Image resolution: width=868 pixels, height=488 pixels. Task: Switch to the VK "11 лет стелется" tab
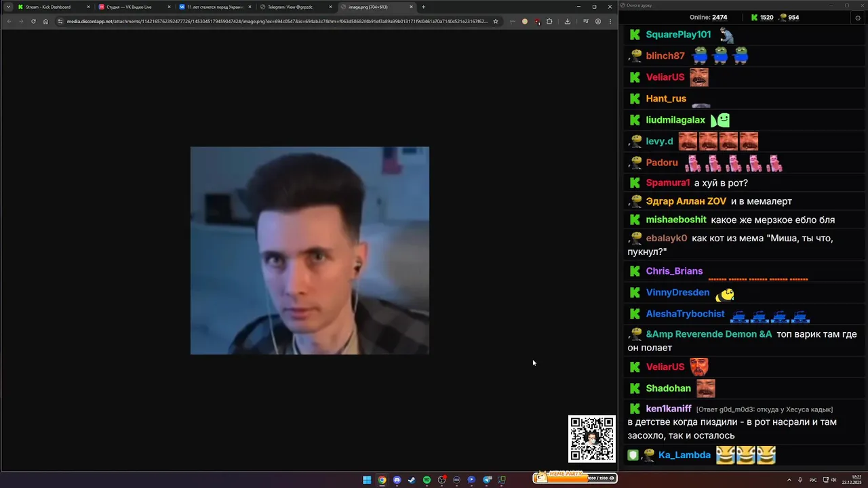(x=214, y=7)
